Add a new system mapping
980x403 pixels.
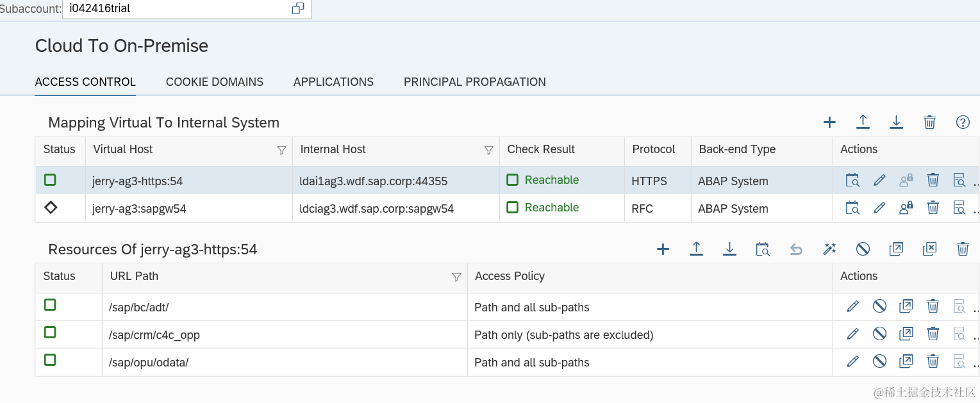(x=829, y=122)
